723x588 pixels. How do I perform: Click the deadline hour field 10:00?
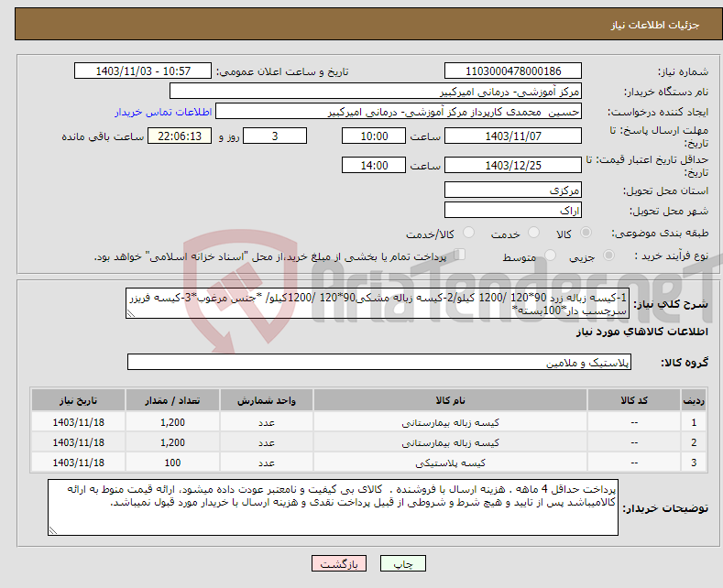(x=374, y=136)
